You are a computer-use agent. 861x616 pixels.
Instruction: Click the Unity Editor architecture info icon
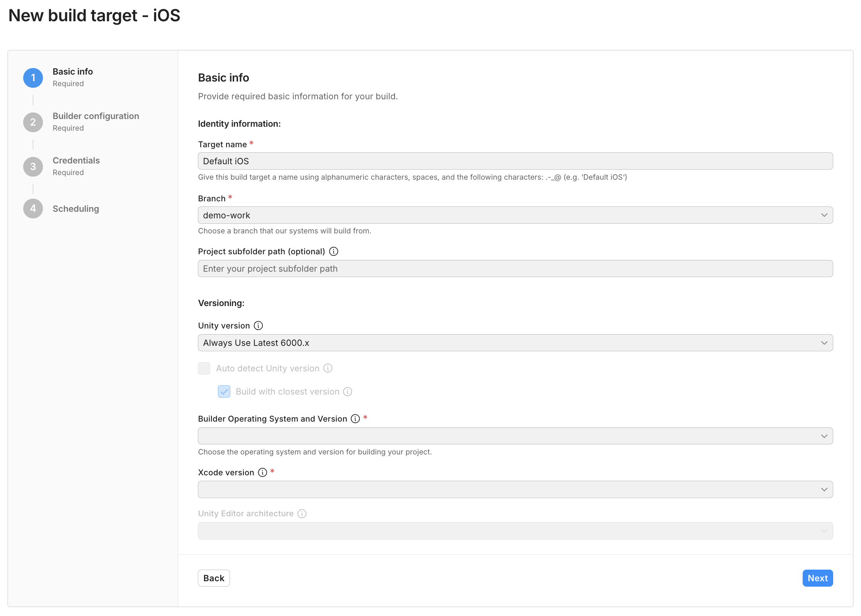tap(302, 513)
